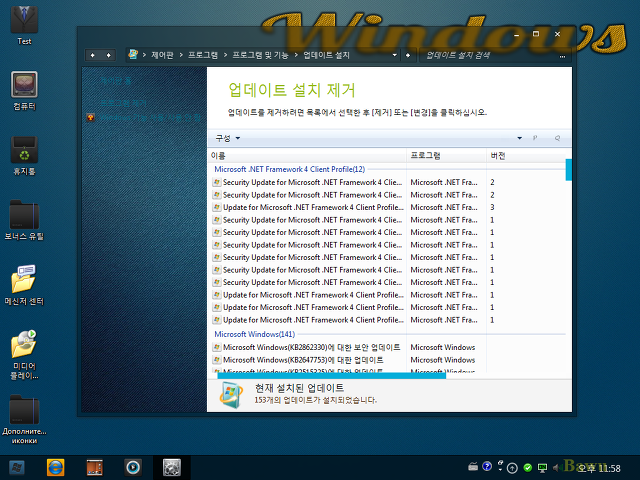Open the view options dropdown arrow in toolbar
640x480 pixels.
[520, 138]
